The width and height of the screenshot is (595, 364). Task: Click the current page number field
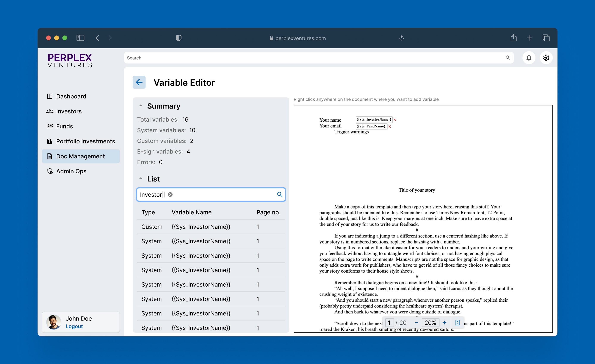(389, 323)
